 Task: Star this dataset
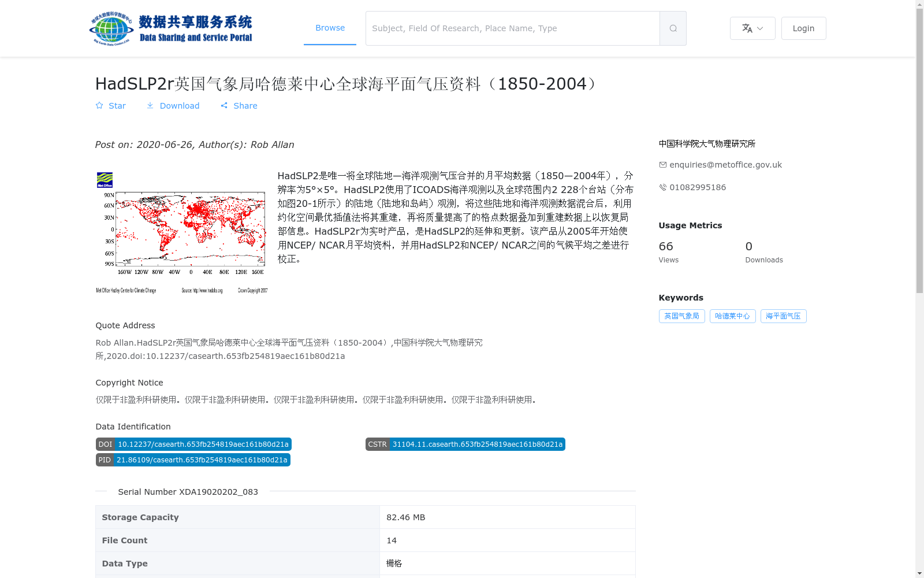[x=110, y=106]
